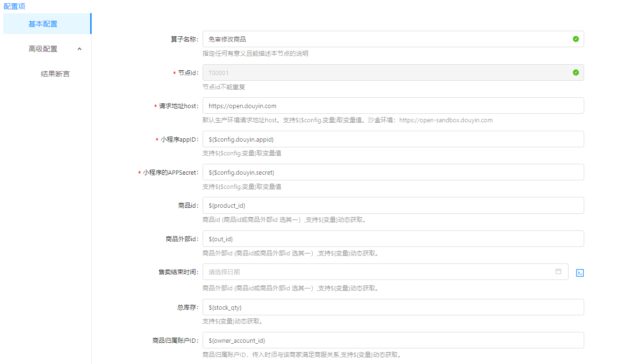638x364 pixels.
Task: Click the calendar icon in 售卖结束时间 field
Action: point(558,271)
